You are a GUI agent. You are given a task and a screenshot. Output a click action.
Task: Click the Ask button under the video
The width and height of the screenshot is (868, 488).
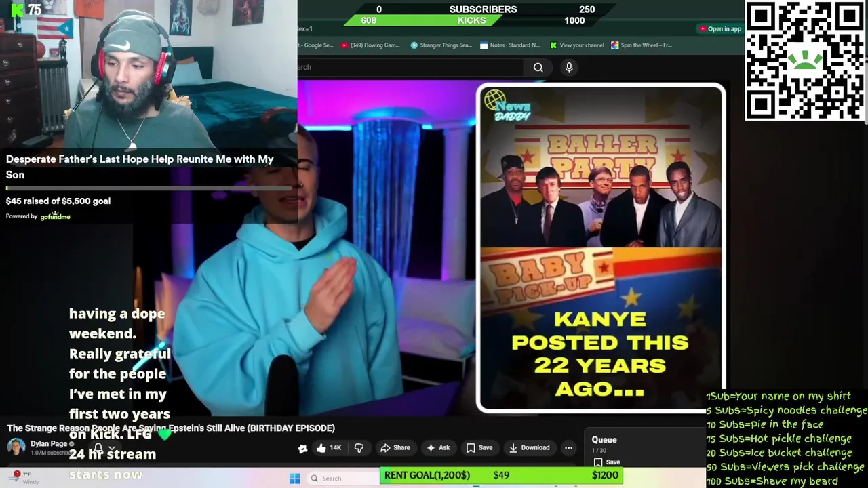tap(438, 447)
